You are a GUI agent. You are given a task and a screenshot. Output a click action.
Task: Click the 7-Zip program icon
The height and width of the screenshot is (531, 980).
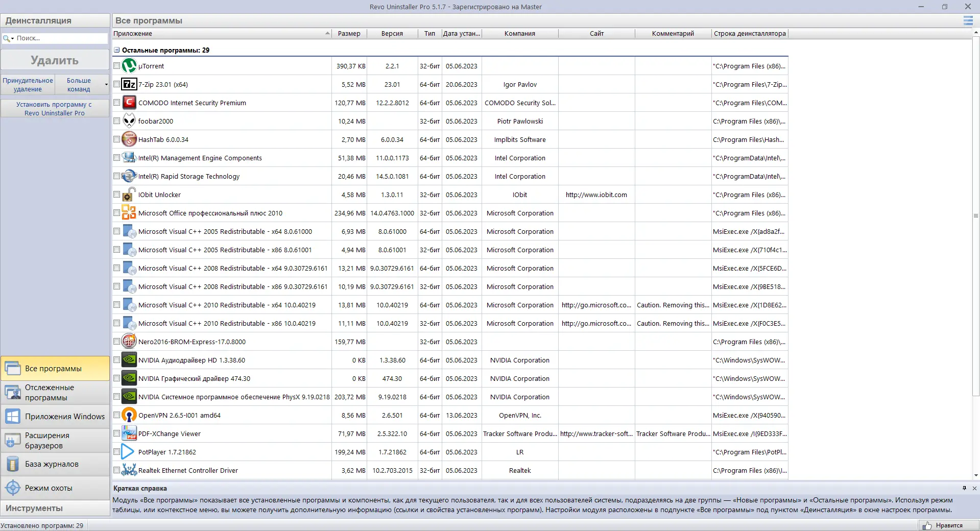(129, 84)
